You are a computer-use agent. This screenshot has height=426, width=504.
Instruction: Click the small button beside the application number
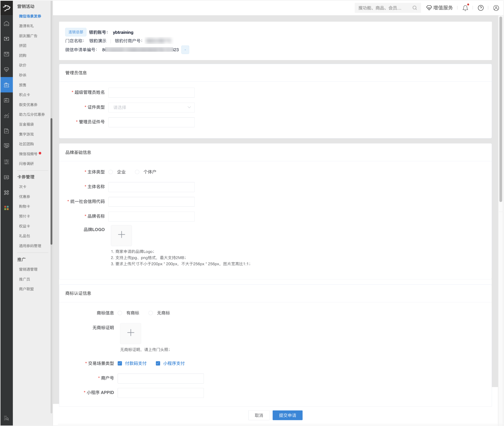coord(185,50)
